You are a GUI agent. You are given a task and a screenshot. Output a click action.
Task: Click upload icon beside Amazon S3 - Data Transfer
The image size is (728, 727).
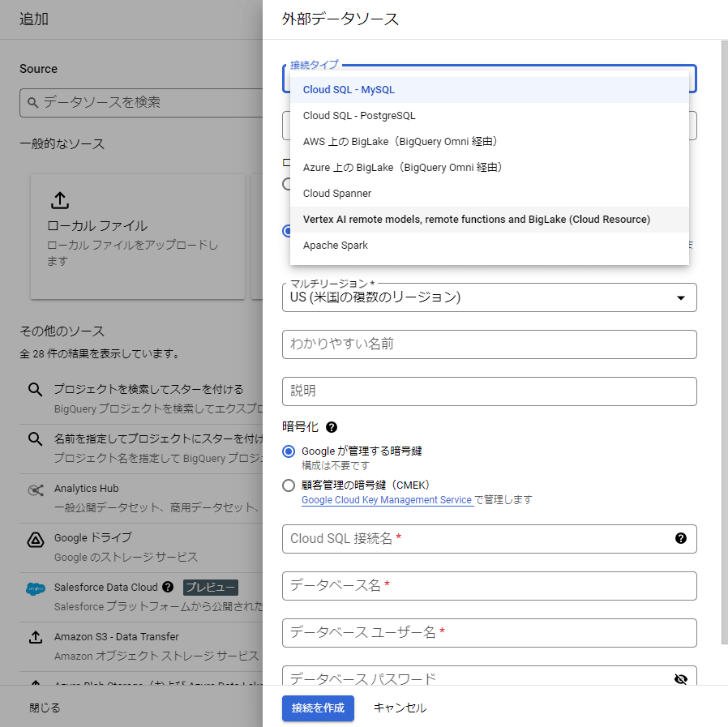click(x=36, y=637)
